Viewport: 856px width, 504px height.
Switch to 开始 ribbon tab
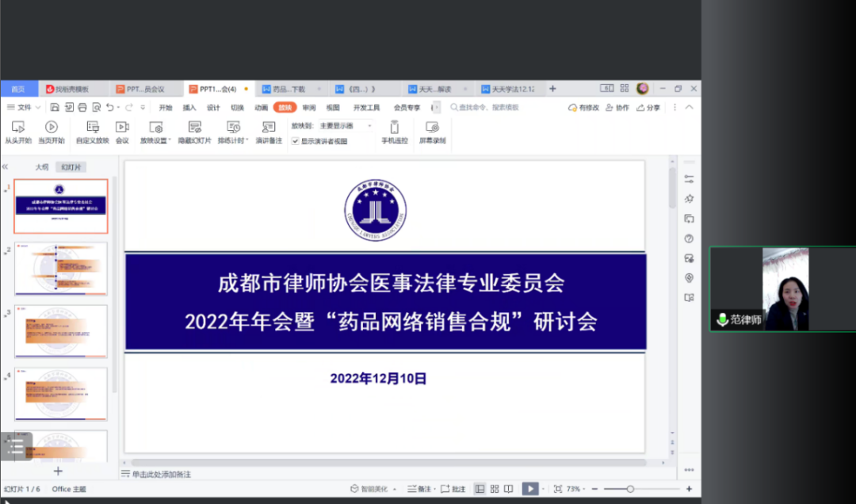[x=166, y=108]
